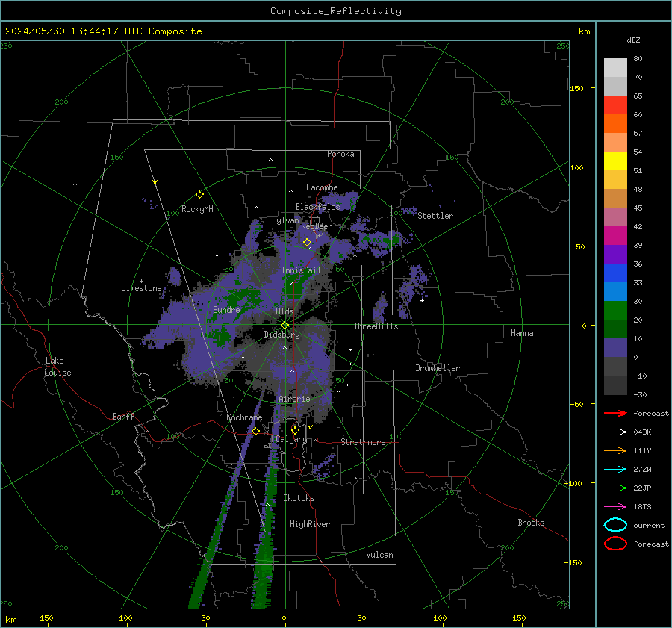
Task: Click the yellow diamond marker below RedDeer
Action: 307,243
